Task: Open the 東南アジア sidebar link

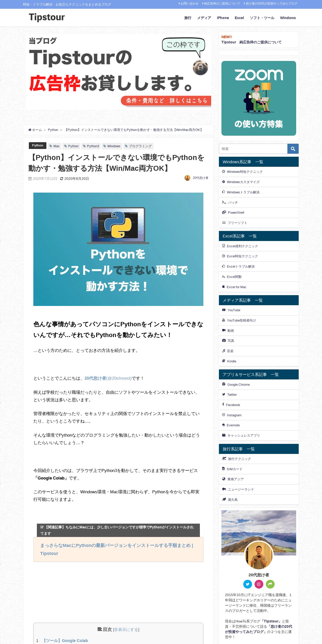Action: pyautogui.click(x=259, y=479)
